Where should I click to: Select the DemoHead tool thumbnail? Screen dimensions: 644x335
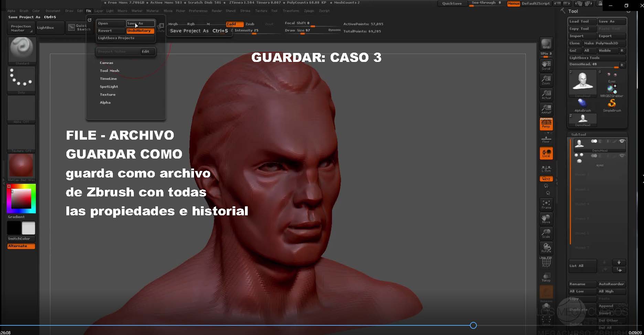tap(582, 84)
